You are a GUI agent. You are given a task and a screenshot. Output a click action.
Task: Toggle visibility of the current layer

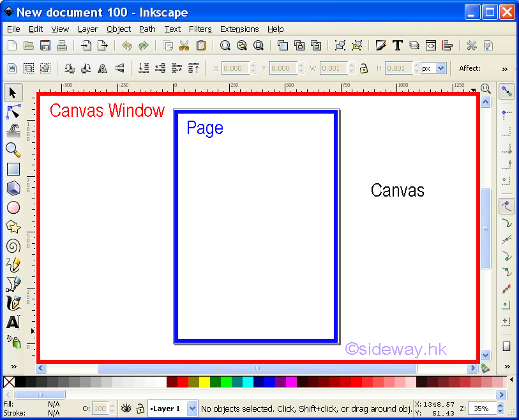[126, 409]
